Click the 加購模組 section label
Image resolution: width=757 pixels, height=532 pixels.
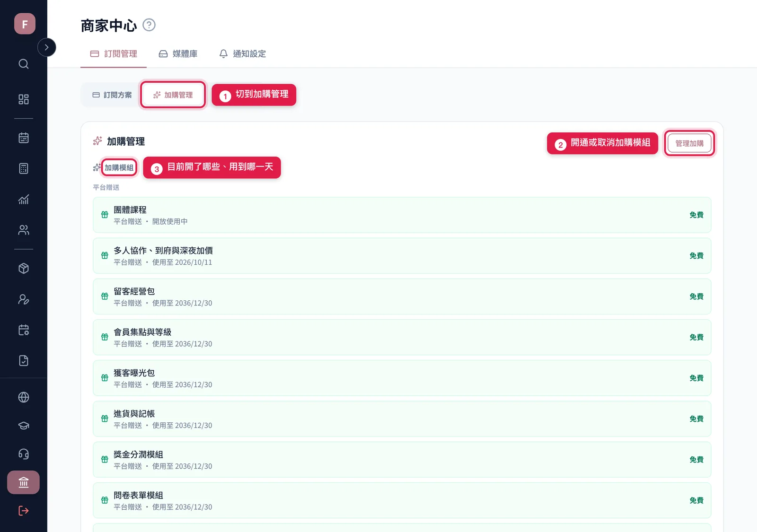point(119,168)
